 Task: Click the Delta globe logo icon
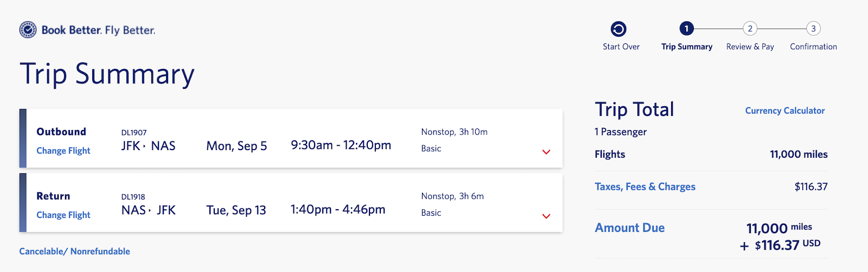(28, 30)
